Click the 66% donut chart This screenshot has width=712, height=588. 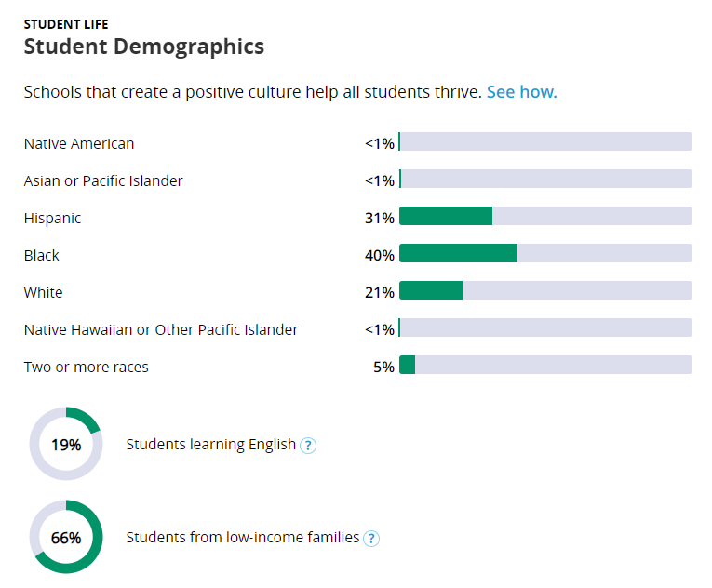click(65, 537)
